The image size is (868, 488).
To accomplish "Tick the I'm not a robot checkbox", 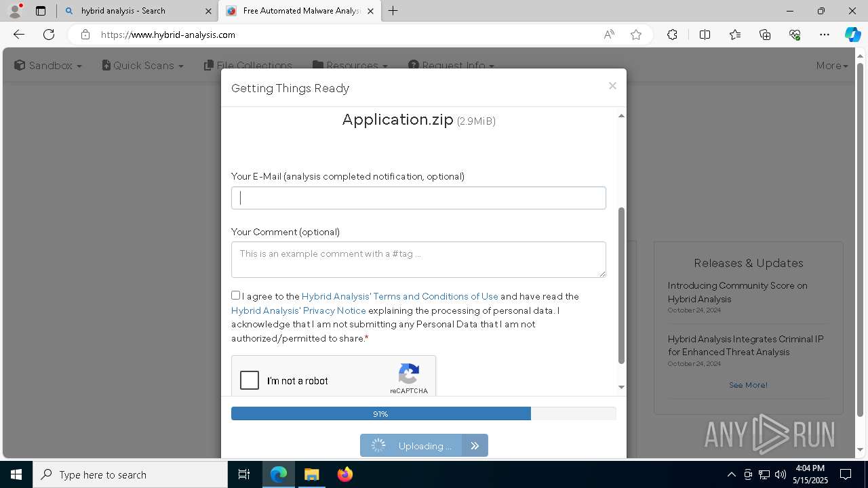I will click(x=250, y=380).
